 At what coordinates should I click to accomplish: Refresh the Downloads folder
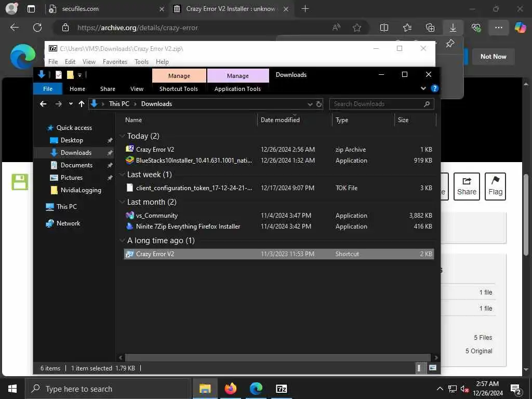point(318,104)
